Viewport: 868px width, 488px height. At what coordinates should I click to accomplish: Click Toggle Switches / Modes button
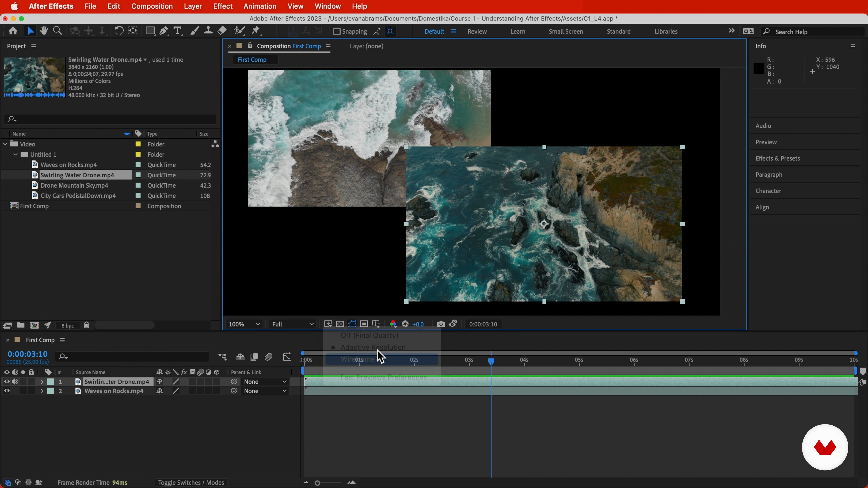(x=191, y=483)
